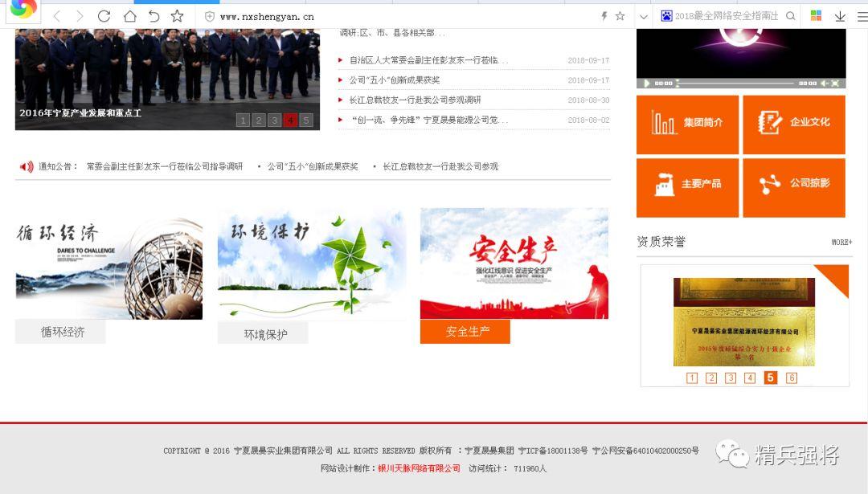Open the downloads arrow icon
868x494 pixels.
coord(840,16)
